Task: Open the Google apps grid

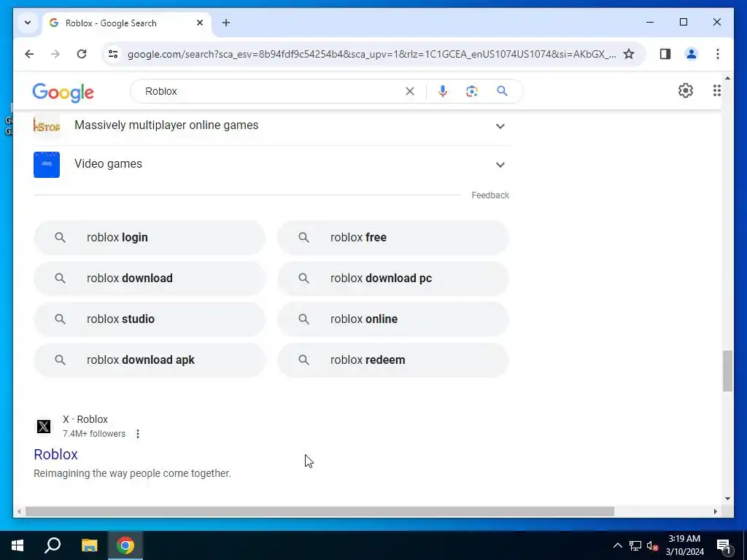Action: click(x=716, y=90)
